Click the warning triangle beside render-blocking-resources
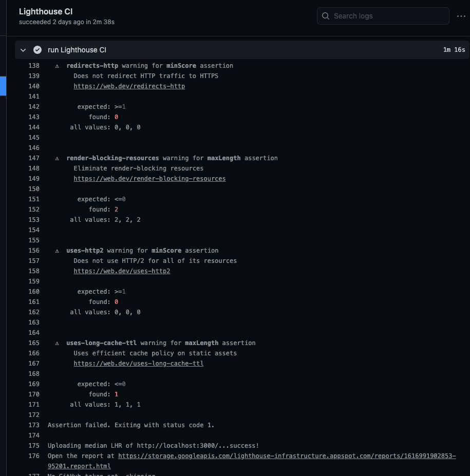Screen dimensions: 470x476 (x=57, y=158)
